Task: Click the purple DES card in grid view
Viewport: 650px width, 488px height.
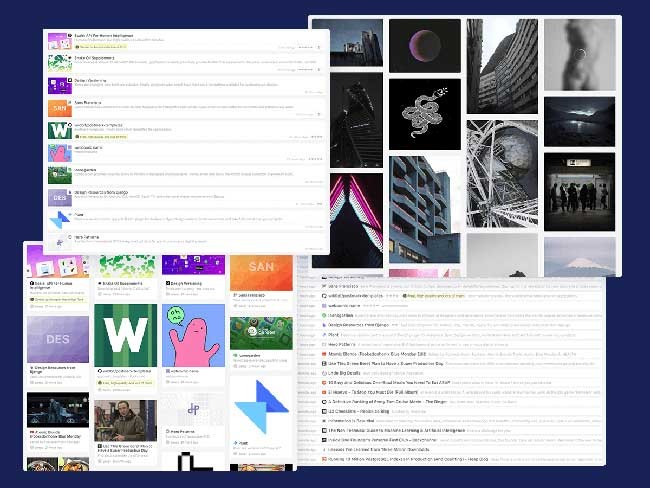Action: [57, 339]
